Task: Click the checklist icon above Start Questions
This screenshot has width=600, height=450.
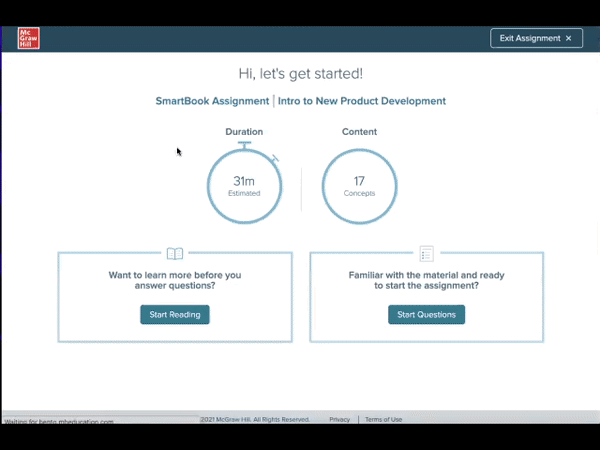Action: (426, 254)
